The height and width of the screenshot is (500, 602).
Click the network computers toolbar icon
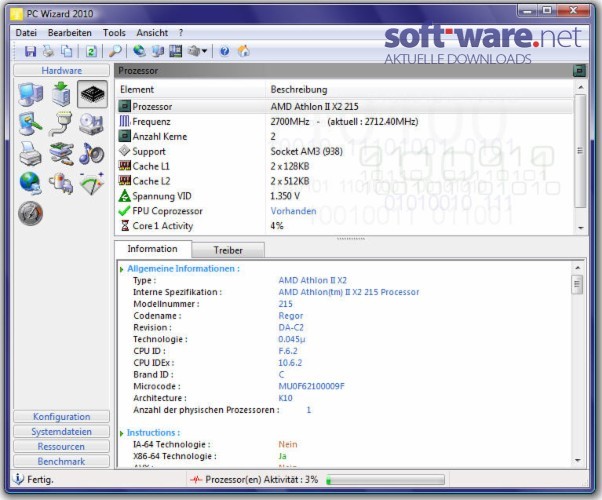coord(158,51)
